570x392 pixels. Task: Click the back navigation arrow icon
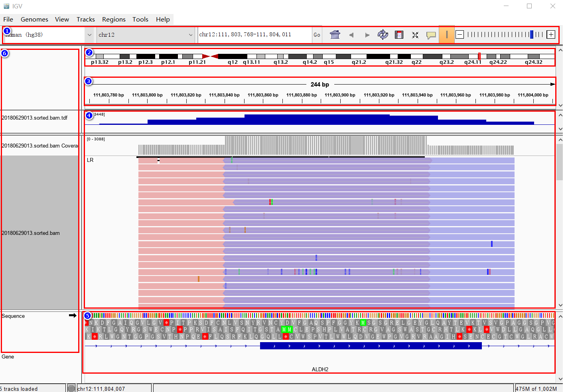pos(351,35)
